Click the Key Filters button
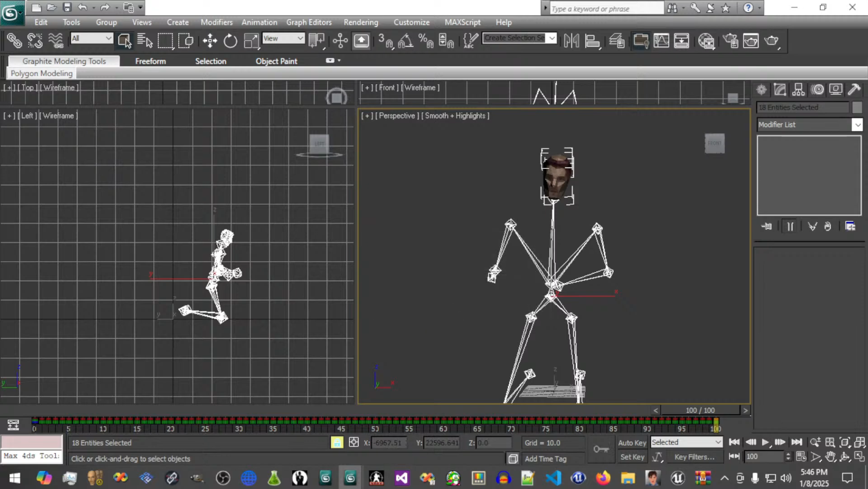The height and width of the screenshot is (489, 868). (694, 457)
